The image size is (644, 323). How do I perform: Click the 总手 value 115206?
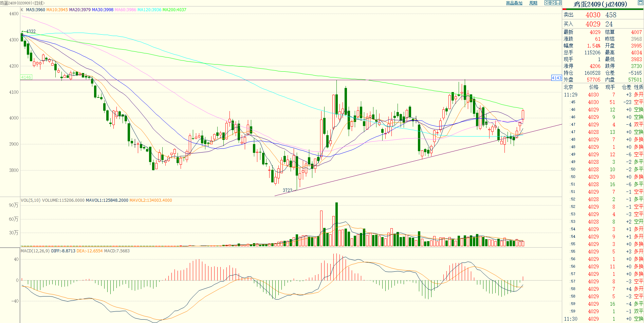click(592, 53)
